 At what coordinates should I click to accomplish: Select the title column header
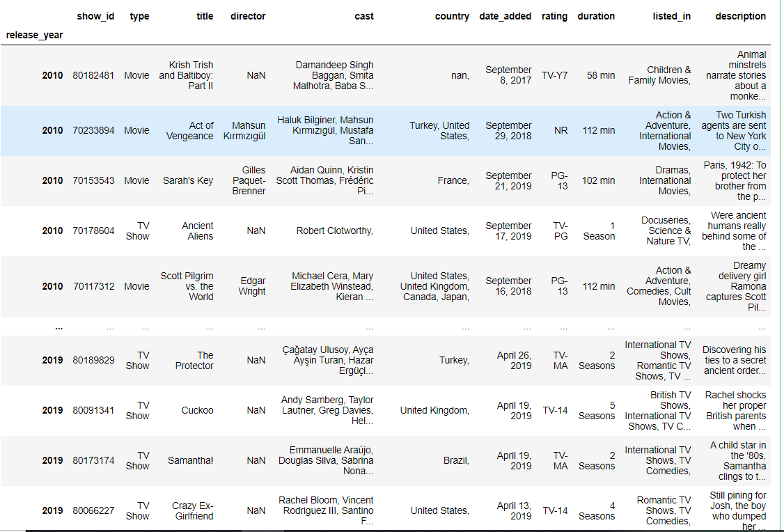tap(205, 16)
